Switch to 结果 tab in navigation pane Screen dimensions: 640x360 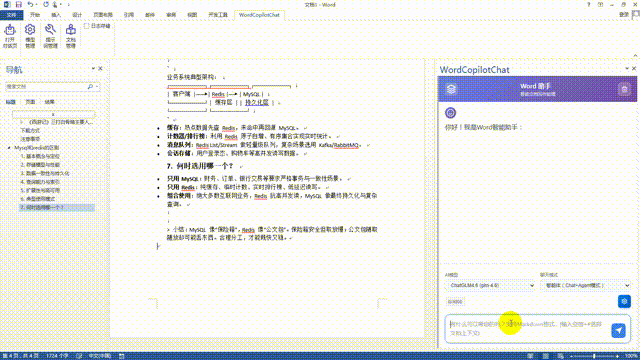(x=49, y=102)
